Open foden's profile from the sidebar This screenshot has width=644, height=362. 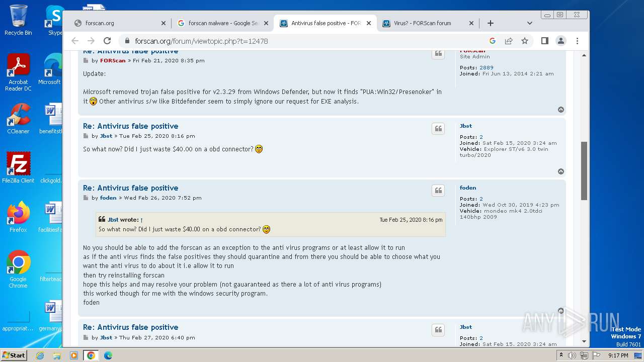tap(468, 188)
